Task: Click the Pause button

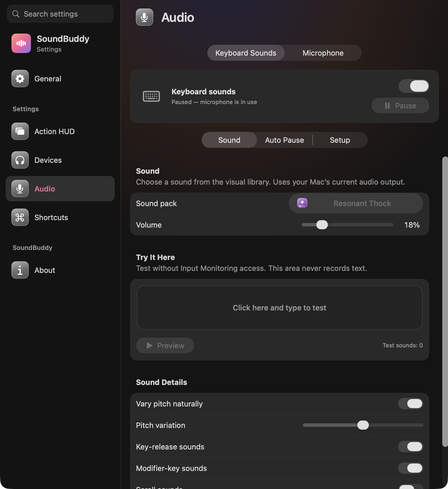Action: point(400,105)
